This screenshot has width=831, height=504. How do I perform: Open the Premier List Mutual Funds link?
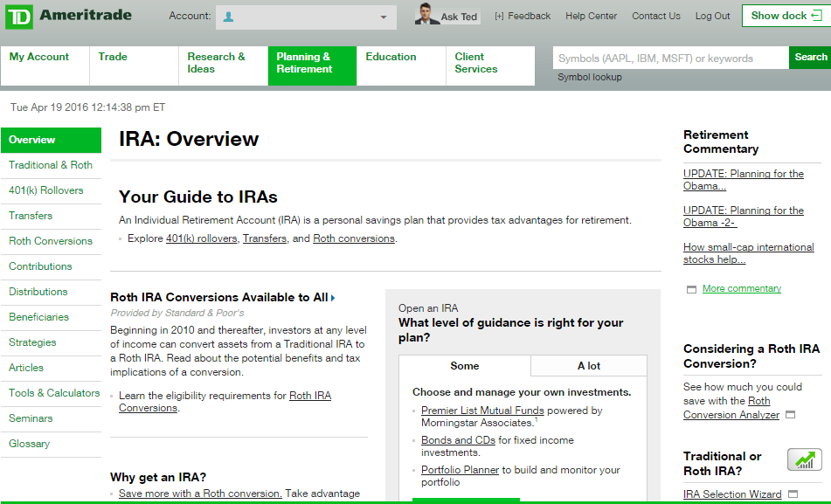482,411
